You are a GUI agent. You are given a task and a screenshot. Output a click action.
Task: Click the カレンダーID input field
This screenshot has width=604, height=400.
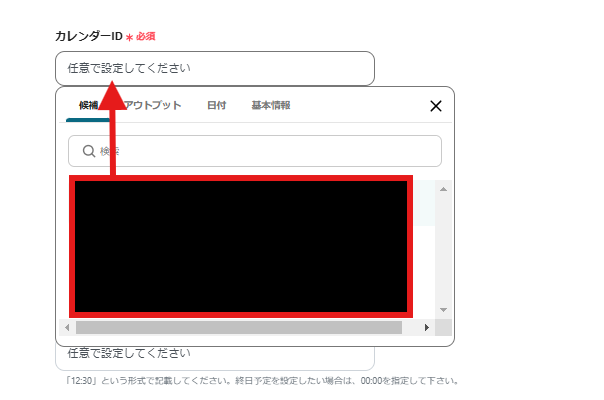215,68
